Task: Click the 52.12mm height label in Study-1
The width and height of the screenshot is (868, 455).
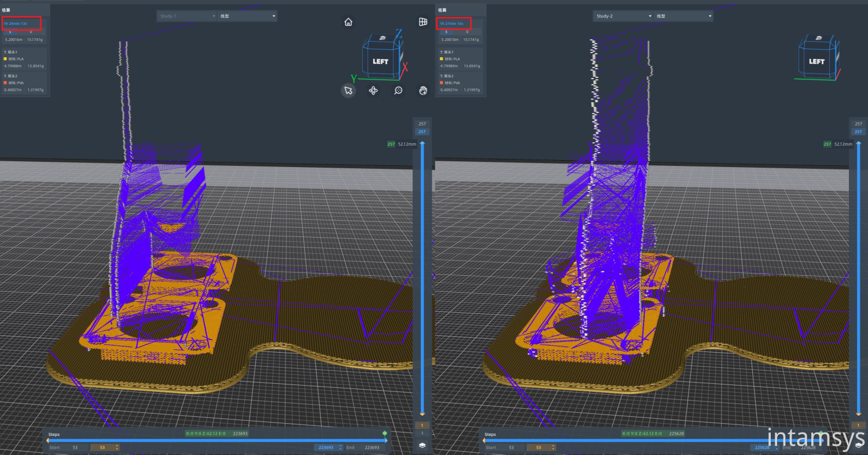Action: [x=407, y=144]
